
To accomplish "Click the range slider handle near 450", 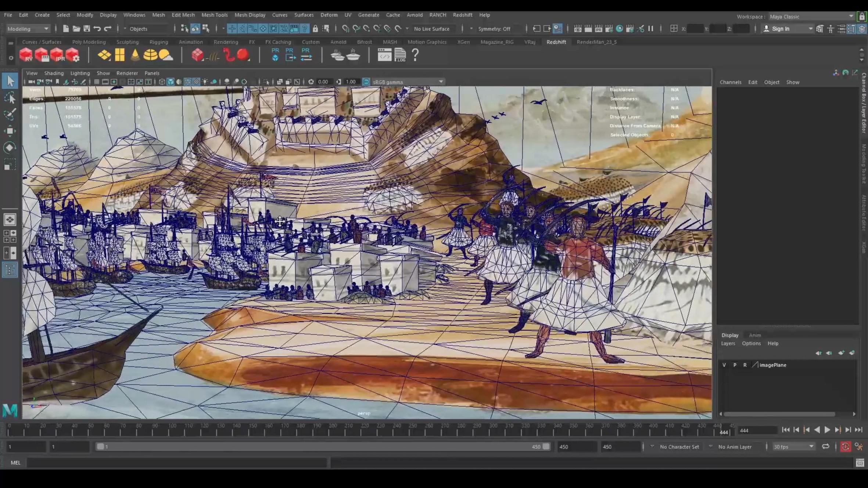I will (546, 447).
